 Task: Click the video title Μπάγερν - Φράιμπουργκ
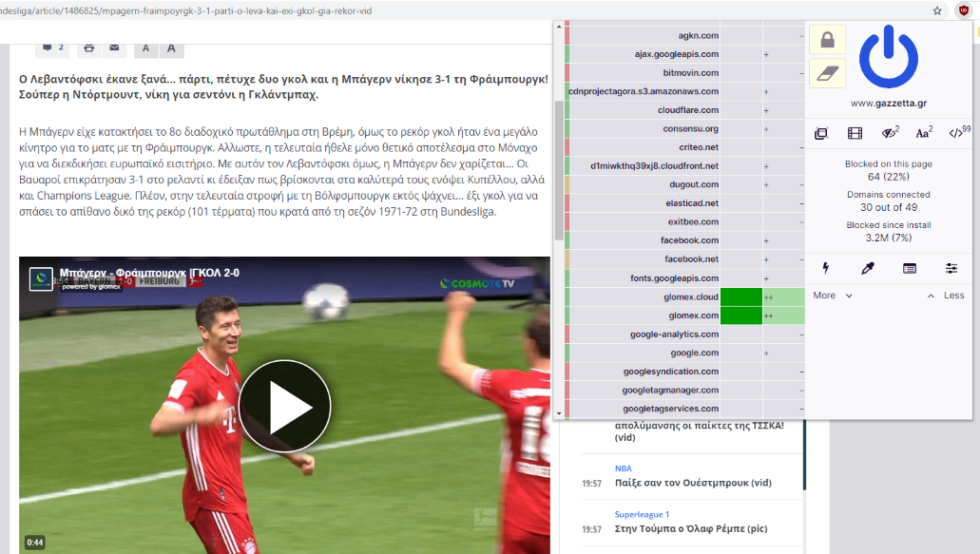coord(149,273)
